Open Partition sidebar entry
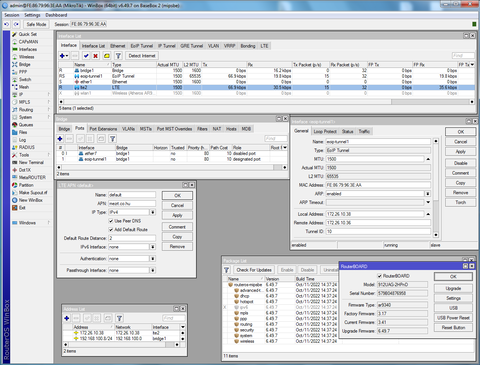The height and width of the screenshot is (365, 480). (26, 185)
